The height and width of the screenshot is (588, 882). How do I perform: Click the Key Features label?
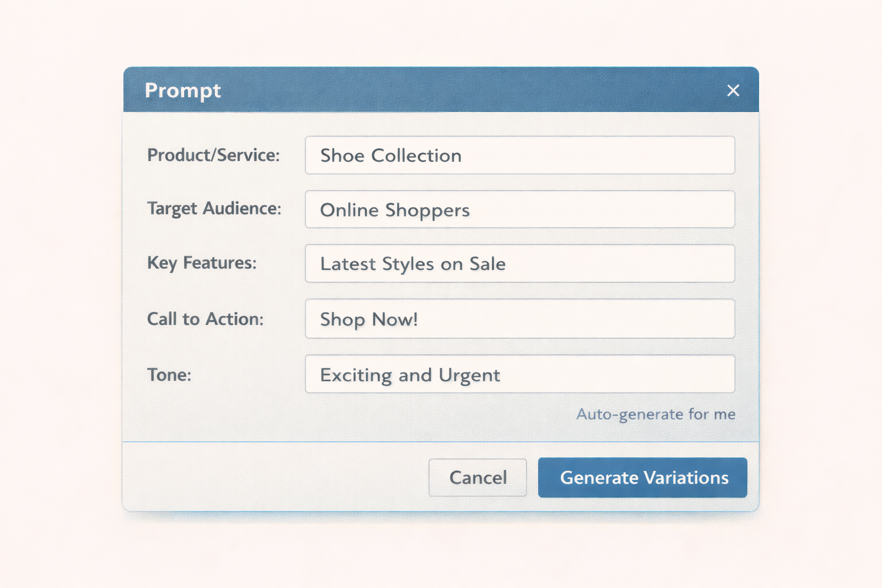(201, 263)
